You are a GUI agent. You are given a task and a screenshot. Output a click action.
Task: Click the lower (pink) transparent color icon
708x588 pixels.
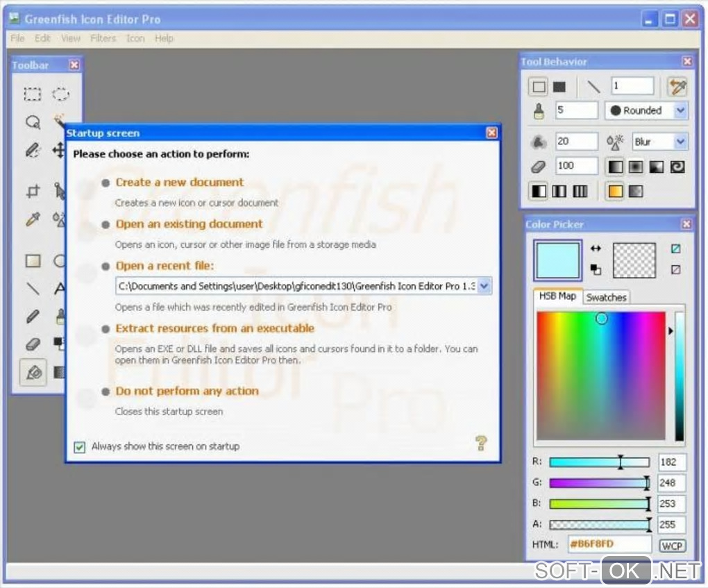[x=675, y=269]
